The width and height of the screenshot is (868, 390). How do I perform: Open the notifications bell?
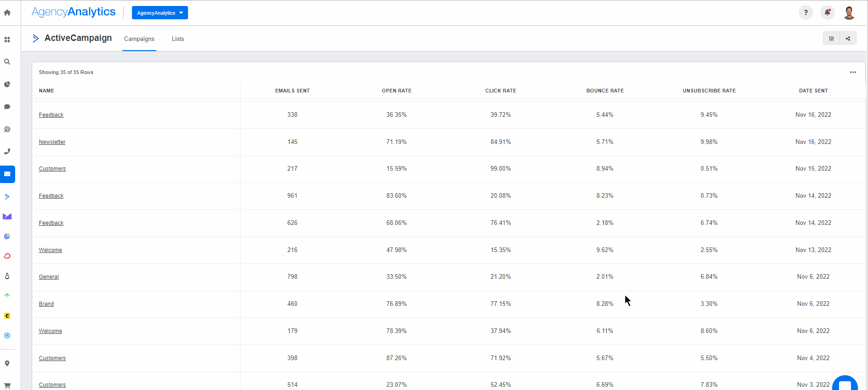click(x=827, y=13)
